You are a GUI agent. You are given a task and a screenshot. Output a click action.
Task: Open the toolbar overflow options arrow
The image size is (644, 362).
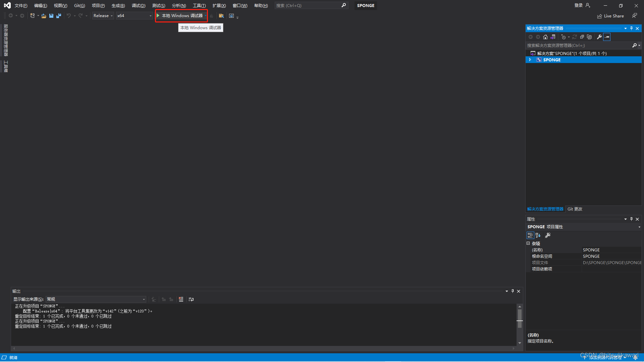click(237, 17)
